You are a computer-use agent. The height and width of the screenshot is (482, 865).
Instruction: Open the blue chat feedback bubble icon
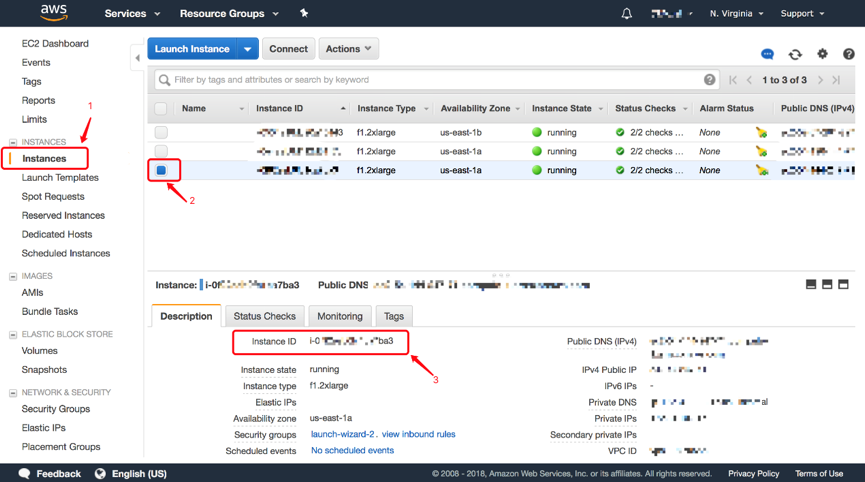tap(767, 54)
